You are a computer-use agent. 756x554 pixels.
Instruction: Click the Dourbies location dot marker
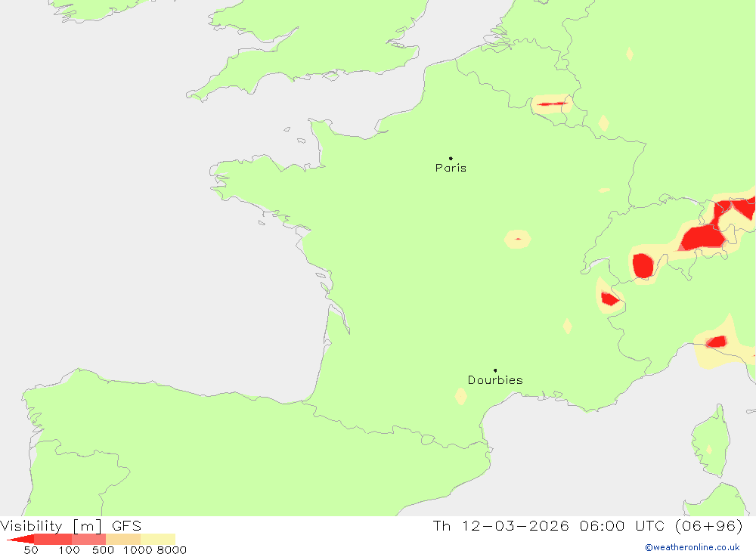(x=495, y=370)
